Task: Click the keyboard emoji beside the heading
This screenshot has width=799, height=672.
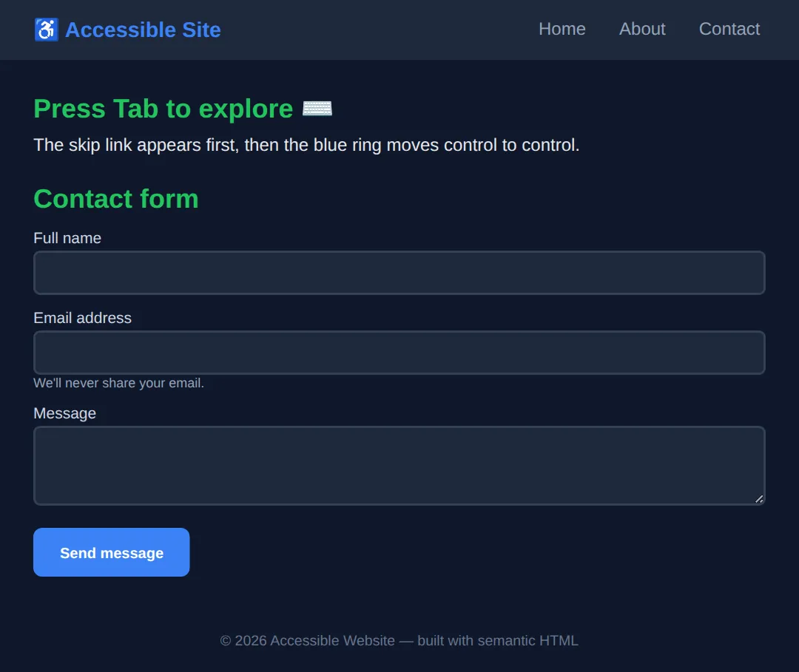Action: pos(317,109)
